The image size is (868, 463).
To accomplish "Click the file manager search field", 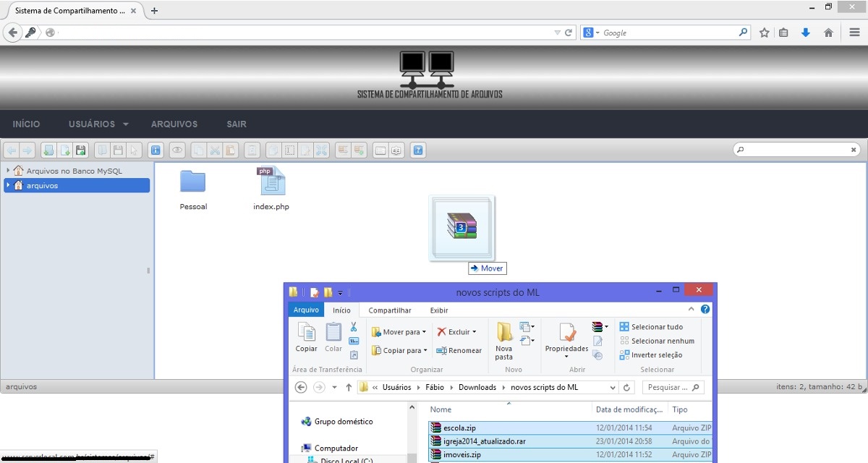I will click(x=796, y=150).
